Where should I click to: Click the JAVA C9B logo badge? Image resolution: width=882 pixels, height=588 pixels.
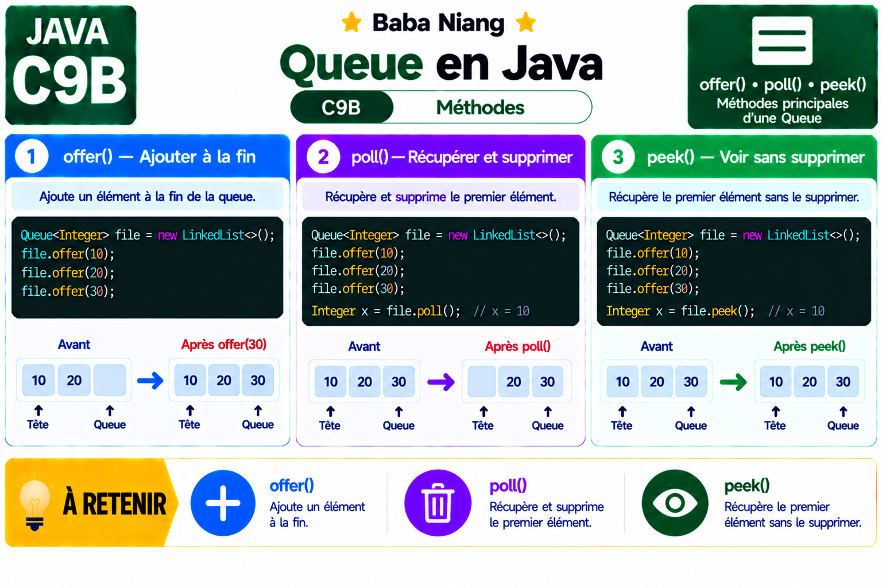tap(71, 65)
